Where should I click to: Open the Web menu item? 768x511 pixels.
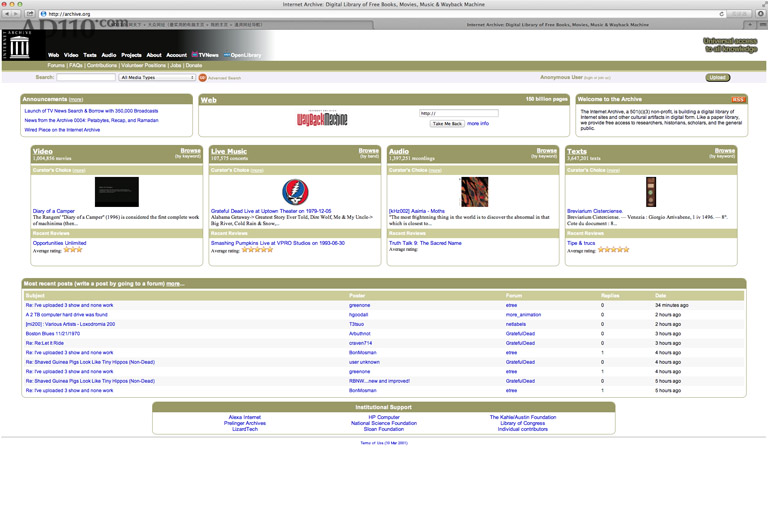coord(53,55)
